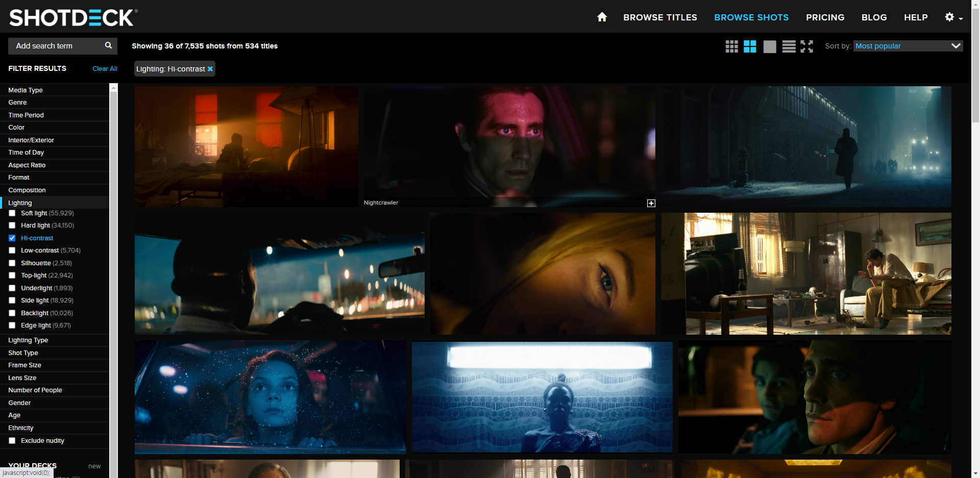Switch to small grid view icon
The width and height of the screenshot is (980, 478).
click(x=731, y=46)
